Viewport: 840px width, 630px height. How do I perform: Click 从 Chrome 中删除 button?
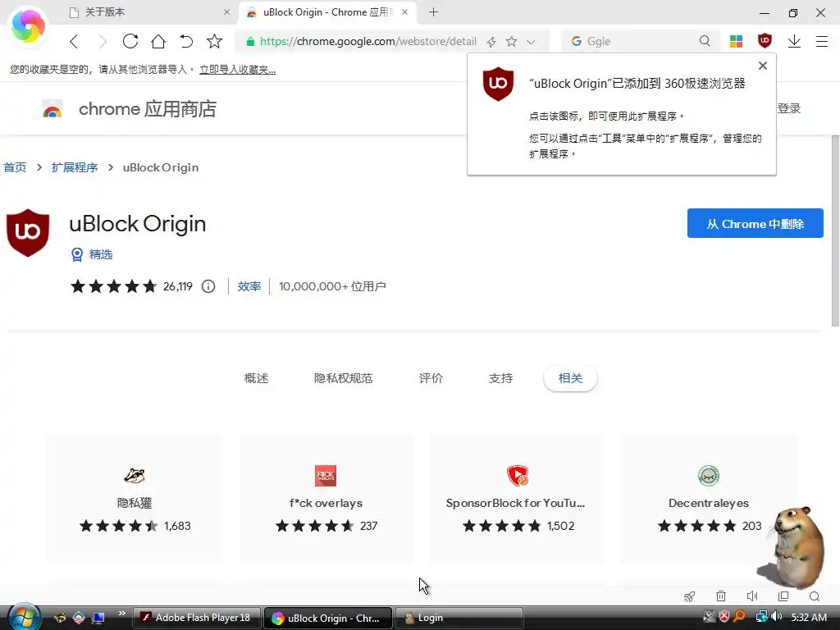click(755, 223)
